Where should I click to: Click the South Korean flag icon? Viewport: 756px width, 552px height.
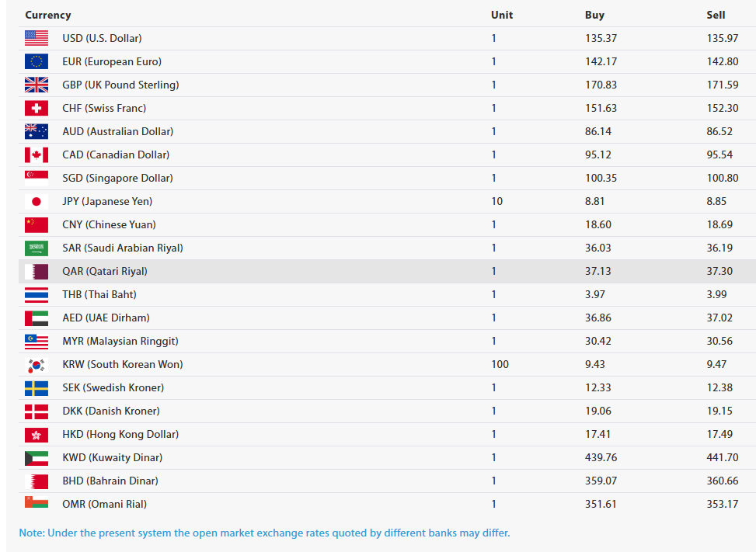click(37, 365)
